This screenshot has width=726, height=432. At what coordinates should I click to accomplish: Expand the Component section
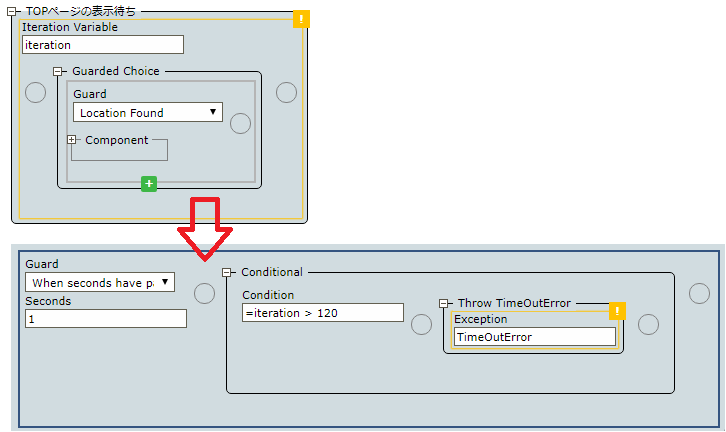tap(71, 139)
